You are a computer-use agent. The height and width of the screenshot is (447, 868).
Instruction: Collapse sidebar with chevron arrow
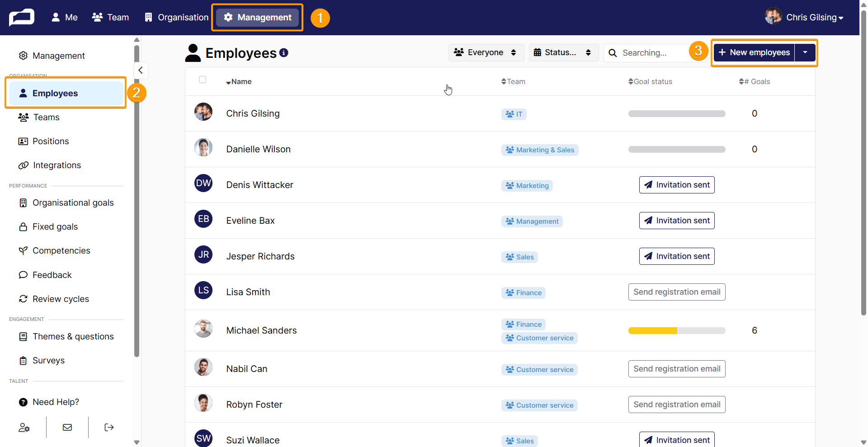pos(141,70)
